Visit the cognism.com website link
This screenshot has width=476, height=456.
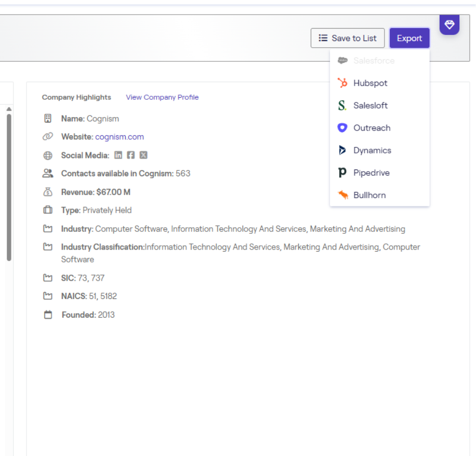[120, 137]
